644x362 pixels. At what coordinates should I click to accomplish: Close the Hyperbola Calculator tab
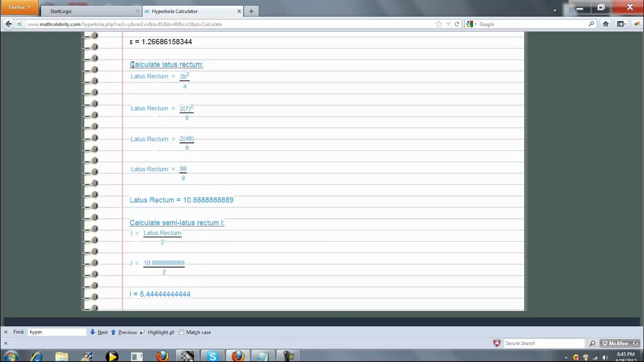239,11
